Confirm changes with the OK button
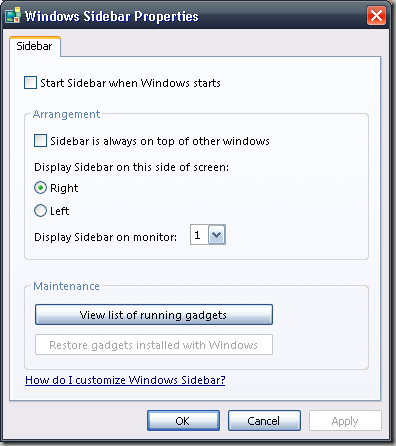396x446 pixels. tap(183, 421)
